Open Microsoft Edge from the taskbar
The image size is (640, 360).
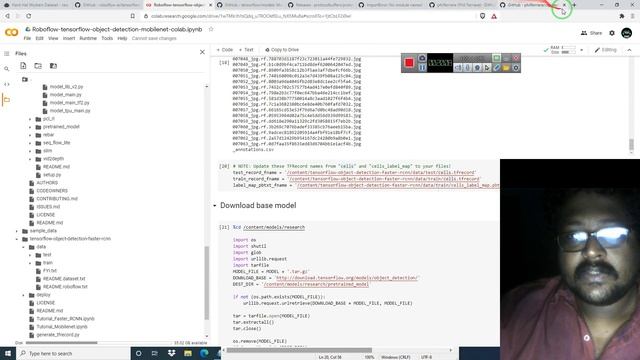tap(204, 353)
